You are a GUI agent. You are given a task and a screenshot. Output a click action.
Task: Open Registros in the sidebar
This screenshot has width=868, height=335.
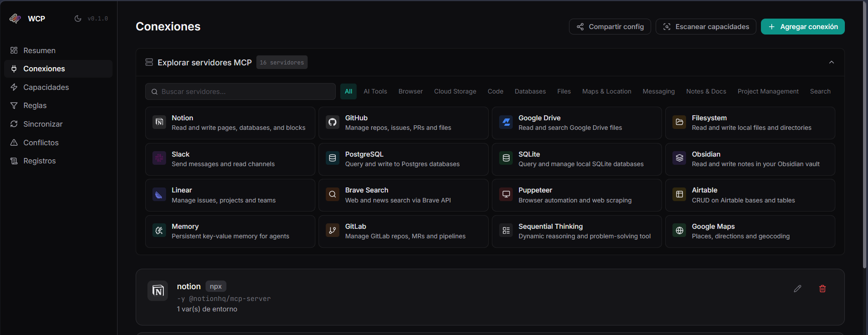point(58,161)
